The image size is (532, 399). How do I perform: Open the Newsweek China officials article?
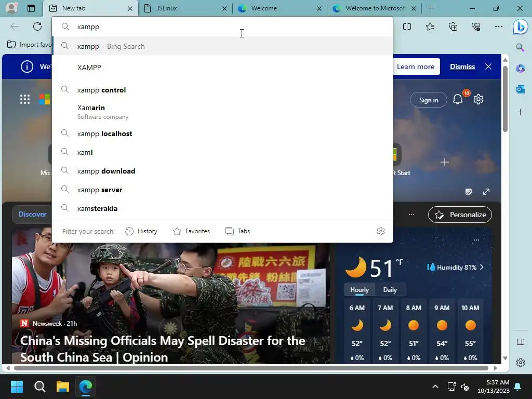coord(163,349)
